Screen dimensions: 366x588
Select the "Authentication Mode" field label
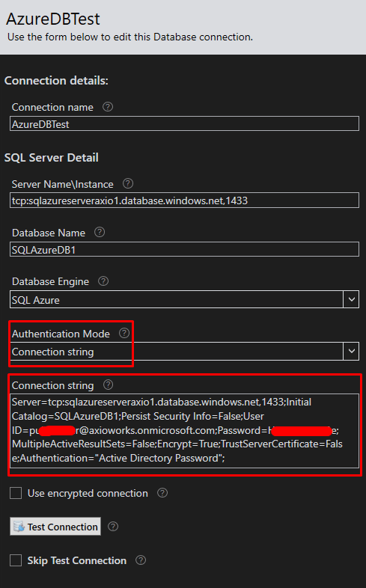pos(61,334)
